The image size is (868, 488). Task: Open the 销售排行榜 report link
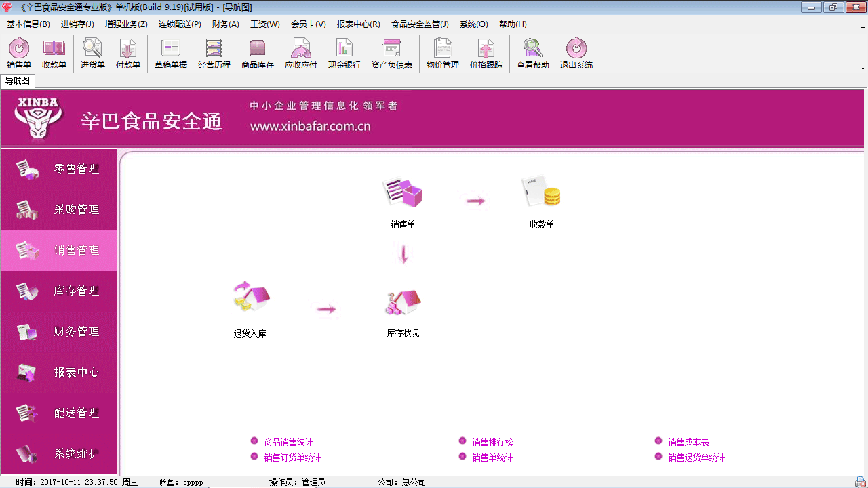coord(492,442)
